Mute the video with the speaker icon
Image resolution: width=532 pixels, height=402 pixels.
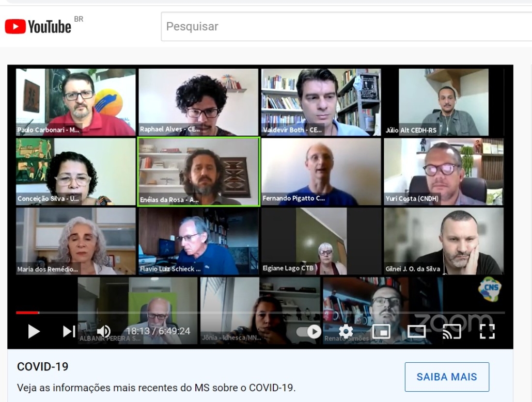point(104,331)
